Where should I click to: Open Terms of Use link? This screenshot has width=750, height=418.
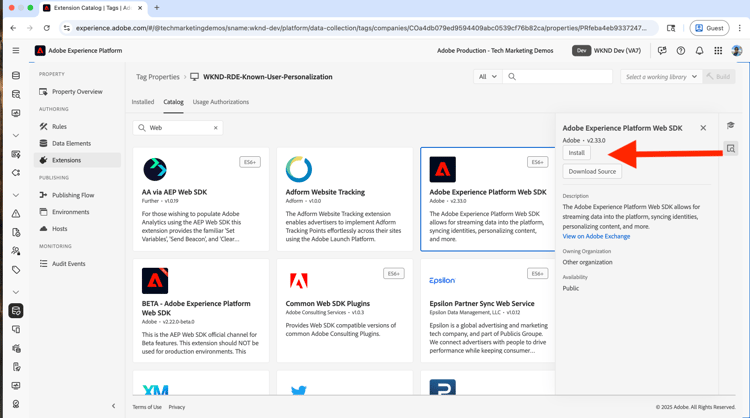click(147, 407)
